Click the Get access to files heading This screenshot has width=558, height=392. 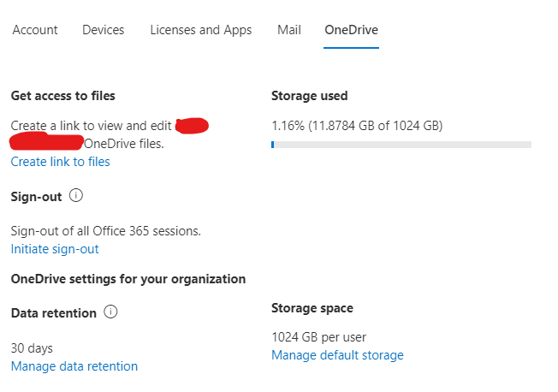[63, 96]
